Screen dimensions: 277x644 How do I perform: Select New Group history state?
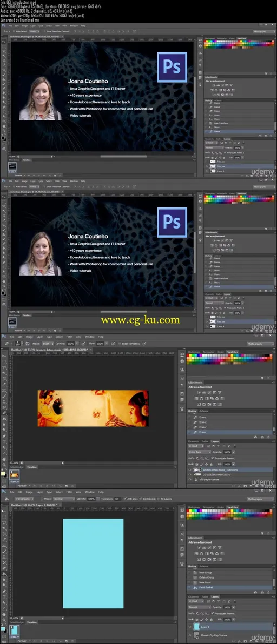tap(229, 573)
